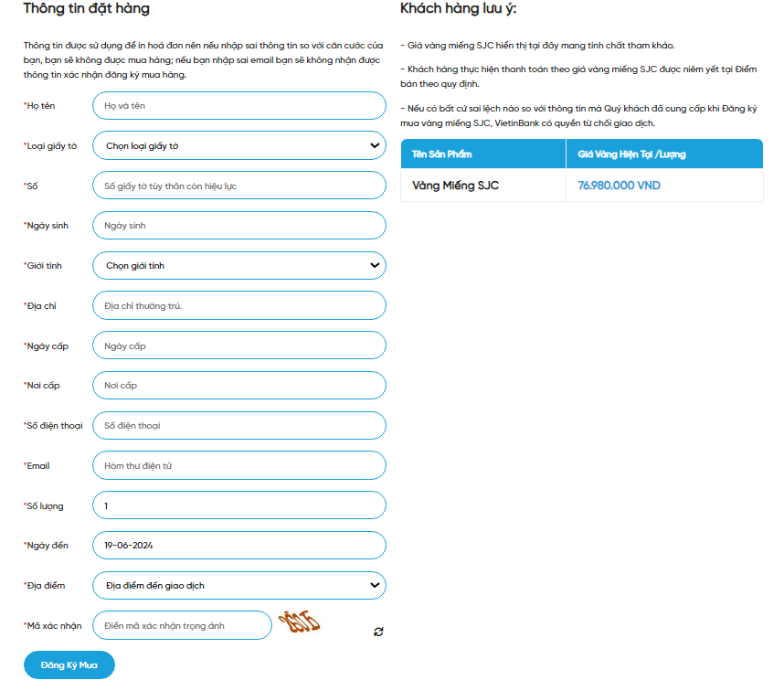The width and height of the screenshot is (784, 691).
Task: Click the 76.980.000 VND gold price
Action: [x=619, y=186]
